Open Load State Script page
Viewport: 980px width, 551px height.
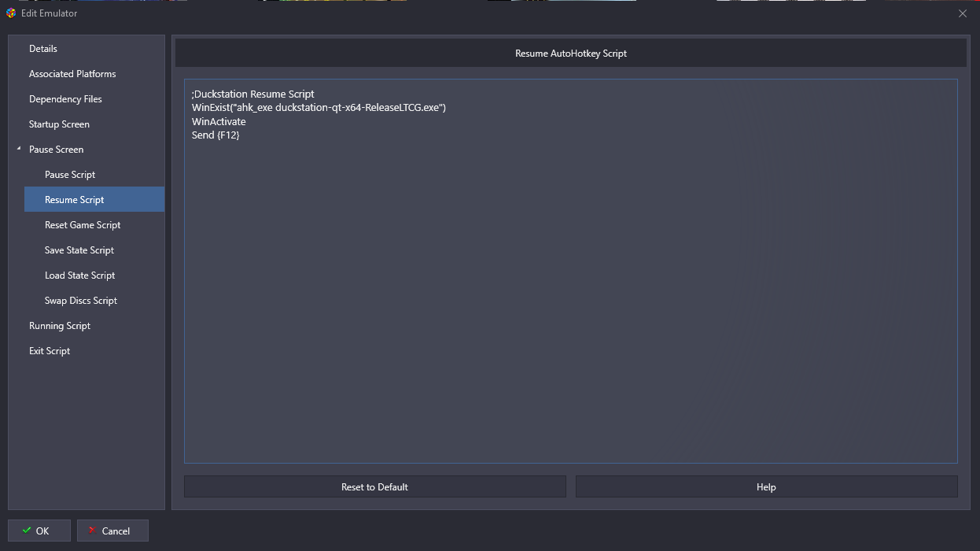(x=79, y=275)
